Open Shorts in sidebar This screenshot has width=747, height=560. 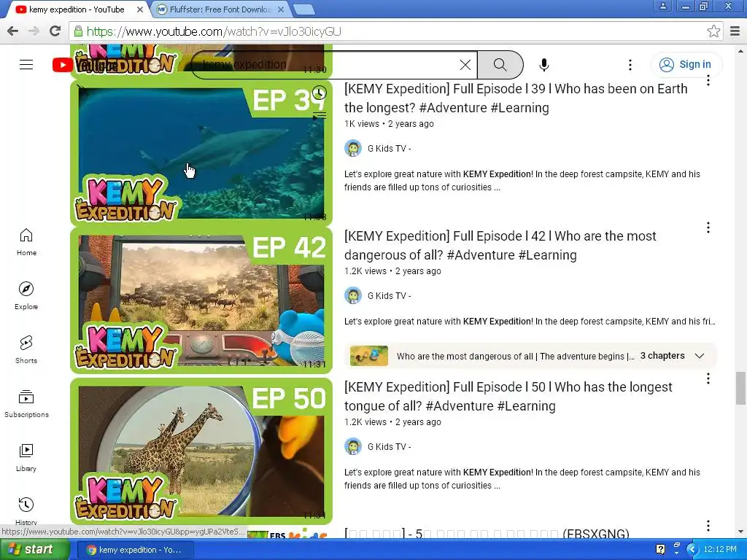tap(26, 349)
